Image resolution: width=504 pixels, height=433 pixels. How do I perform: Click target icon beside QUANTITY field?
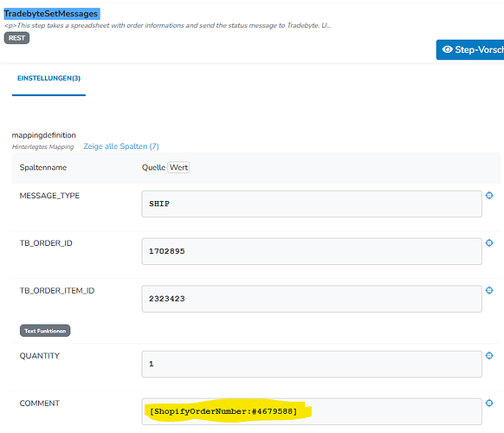point(489,356)
